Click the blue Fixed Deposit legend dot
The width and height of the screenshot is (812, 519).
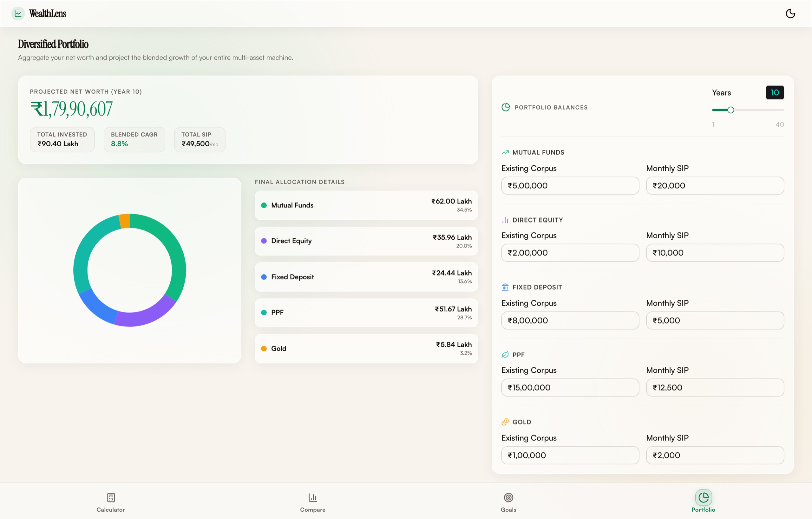(x=264, y=277)
